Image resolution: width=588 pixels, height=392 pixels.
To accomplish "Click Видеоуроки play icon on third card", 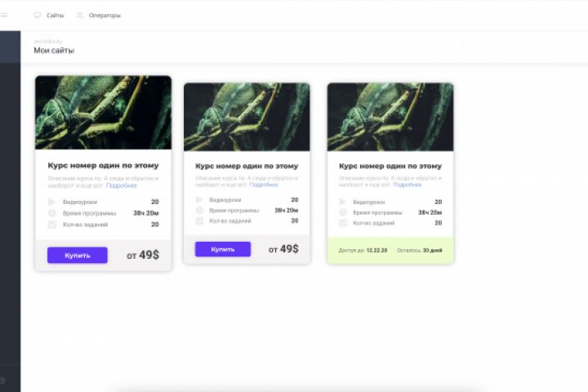I will pos(343,202).
